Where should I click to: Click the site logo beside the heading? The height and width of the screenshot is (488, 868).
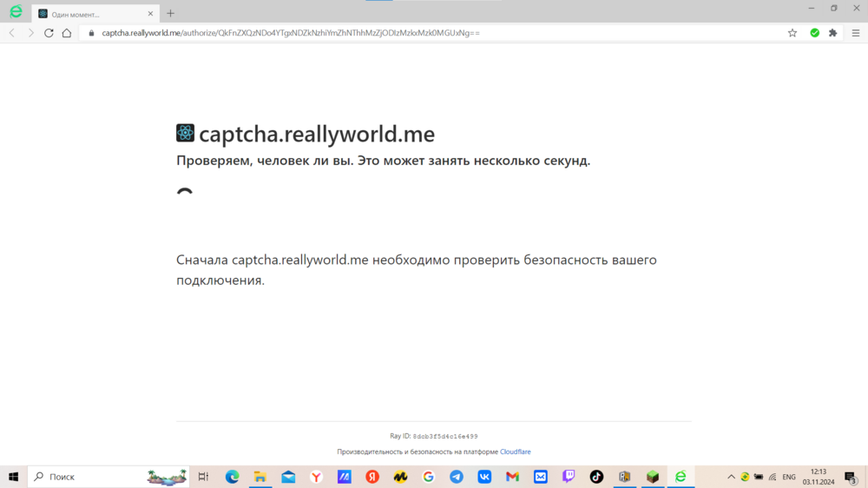point(185,133)
